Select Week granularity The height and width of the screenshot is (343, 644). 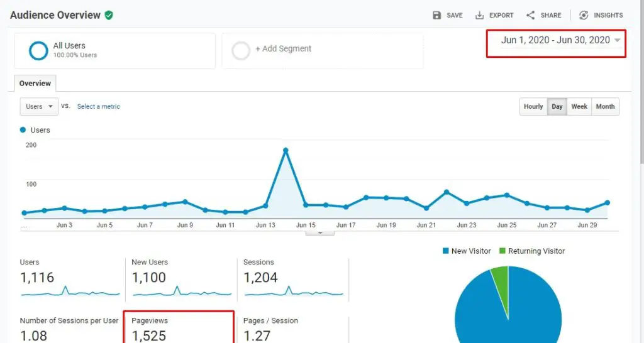(579, 106)
